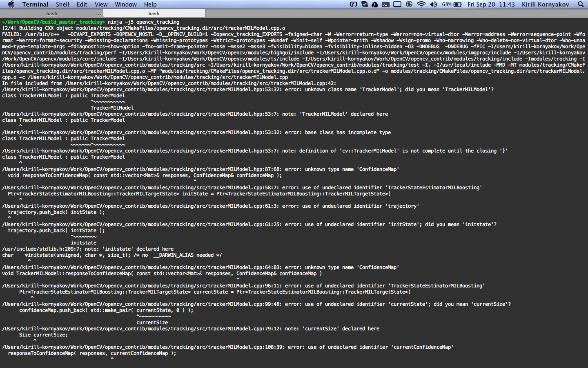Open the Terminal application menu
This screenshot has width=588, height=368.
(x=35, y=4)
